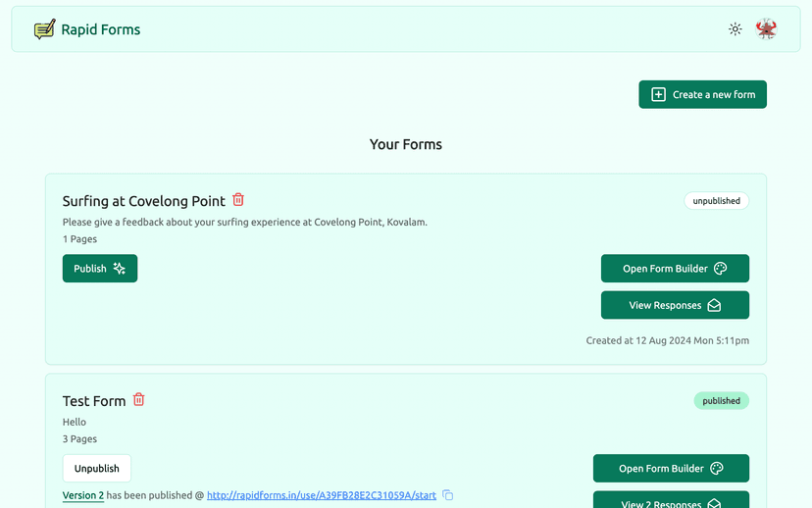
Task: Unpublish the Test Form
Action: pyautogui.click(x=97, y=469)
